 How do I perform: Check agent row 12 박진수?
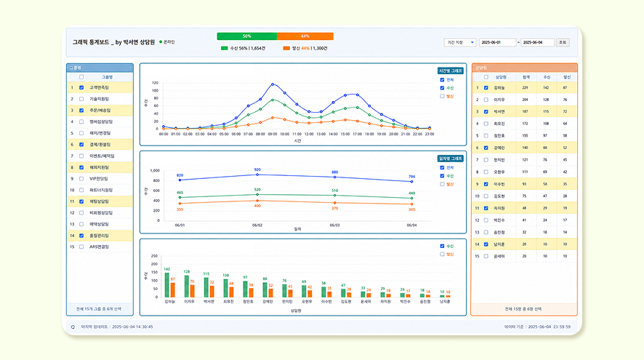point(486,220)
